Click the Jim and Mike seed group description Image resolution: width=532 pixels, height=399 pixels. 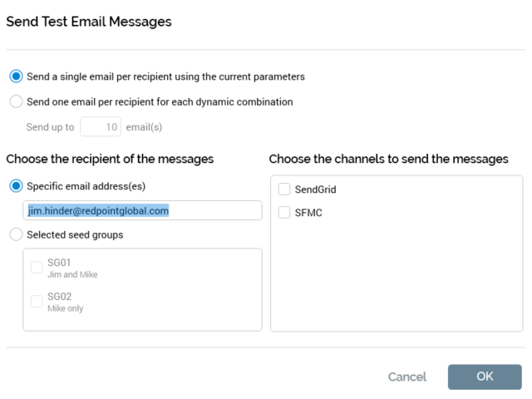72,274
